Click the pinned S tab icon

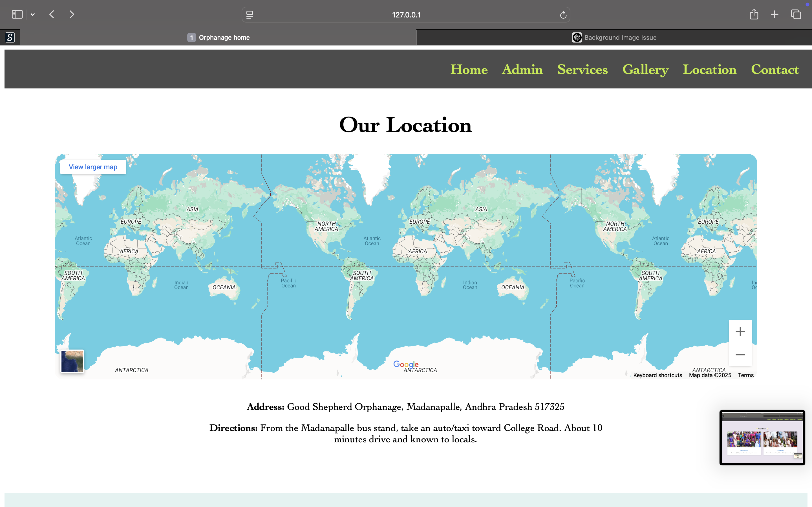click(10, 37)
